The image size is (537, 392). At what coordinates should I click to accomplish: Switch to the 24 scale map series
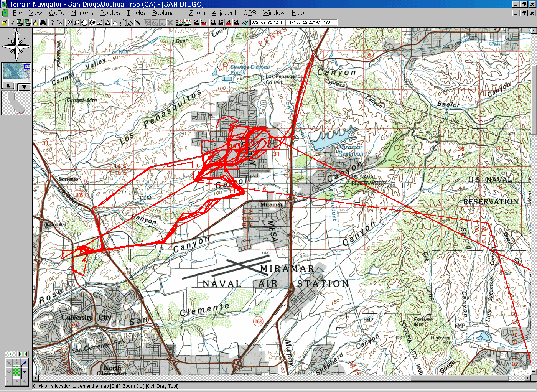click(196, 23)
